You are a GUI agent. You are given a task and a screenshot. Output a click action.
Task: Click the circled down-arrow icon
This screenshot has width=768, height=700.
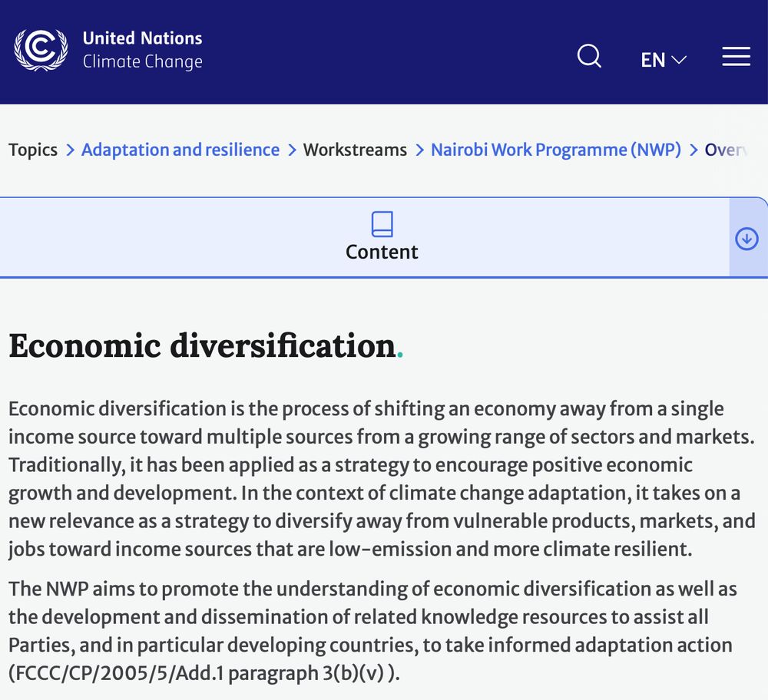tap(746, 239)
